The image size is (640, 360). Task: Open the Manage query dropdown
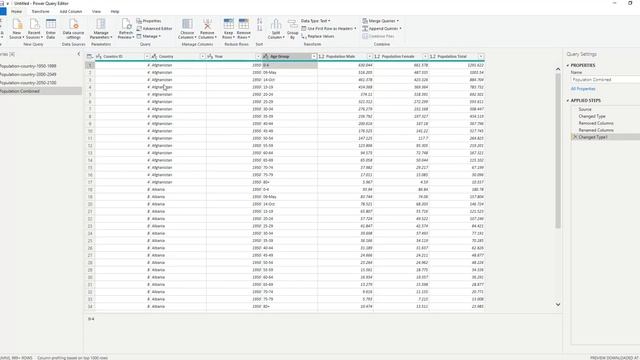pos(149,36)
